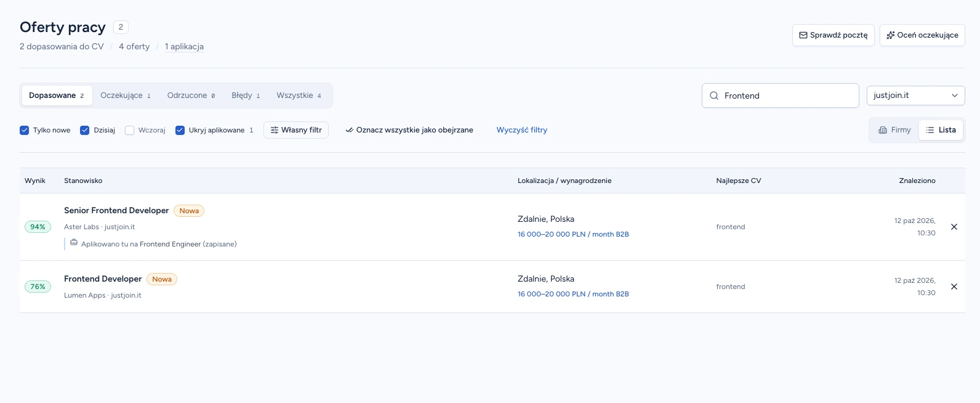The image size is (980, 403).
Task: Enable the Wczoraj filter
Action: point(129,130)
